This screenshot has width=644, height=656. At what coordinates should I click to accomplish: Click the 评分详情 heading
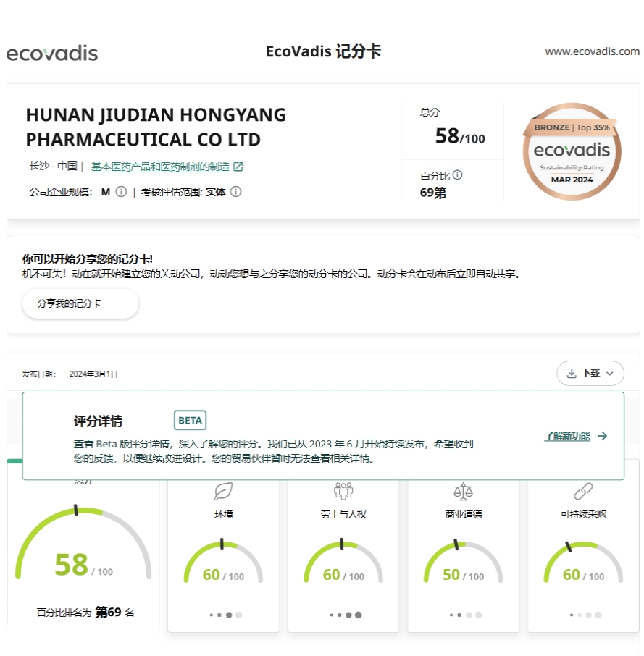pos(98,421)
